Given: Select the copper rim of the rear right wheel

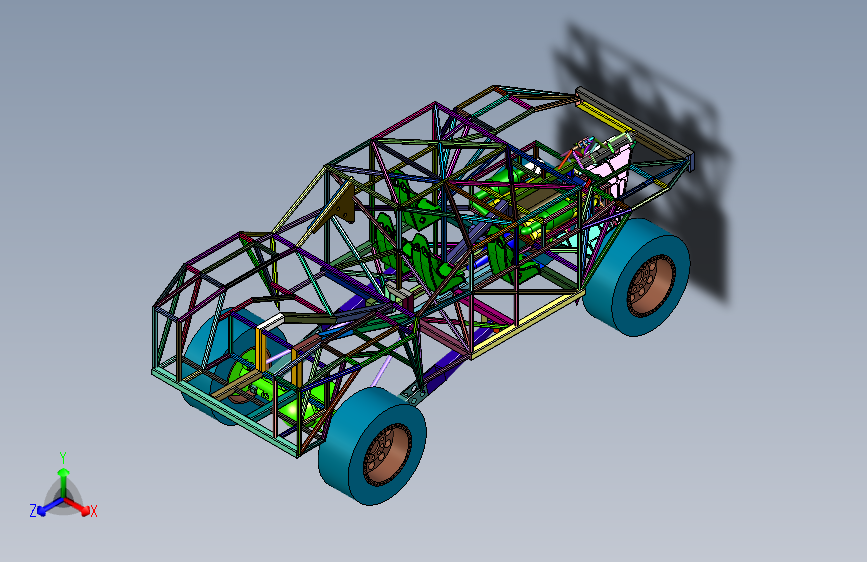Looking at the screenshot, I should [x=651, y=286].
